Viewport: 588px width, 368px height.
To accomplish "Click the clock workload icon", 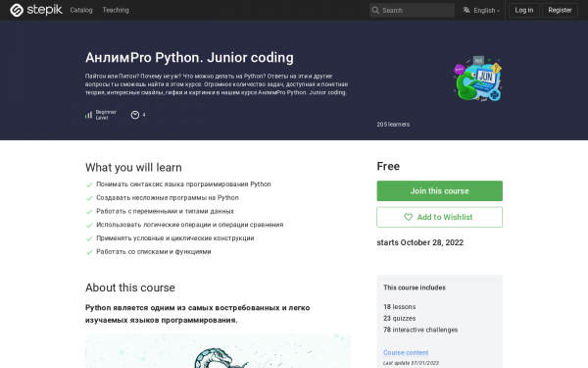I will point(135,115).
